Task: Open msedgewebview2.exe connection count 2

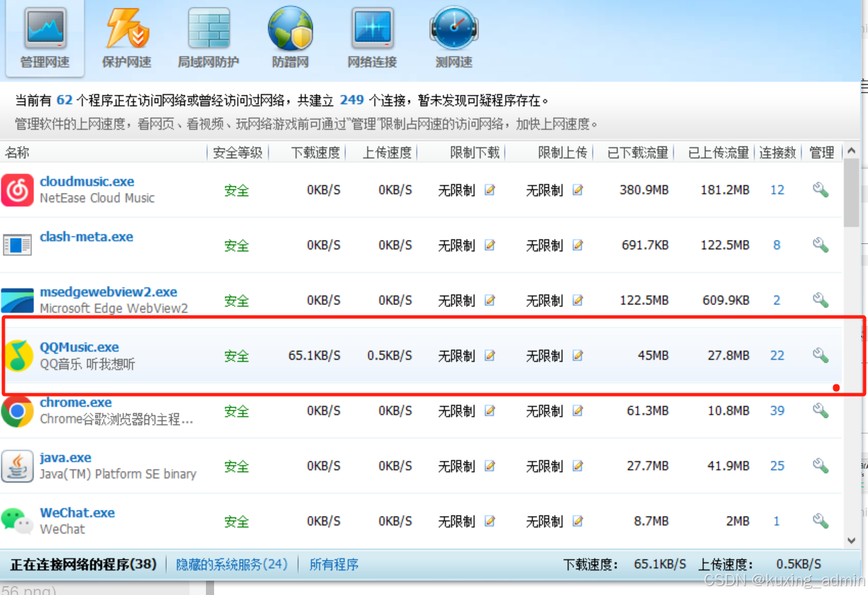Action: tap(777, 301)
